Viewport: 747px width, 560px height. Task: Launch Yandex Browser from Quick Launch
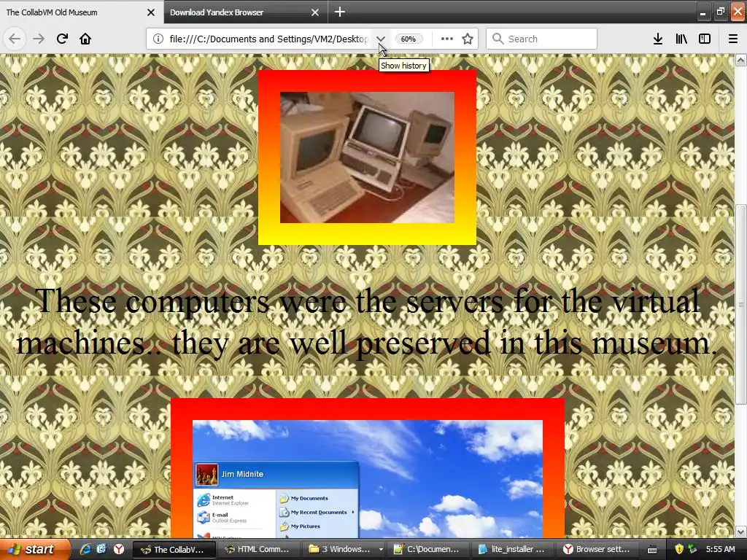[119, 549]
